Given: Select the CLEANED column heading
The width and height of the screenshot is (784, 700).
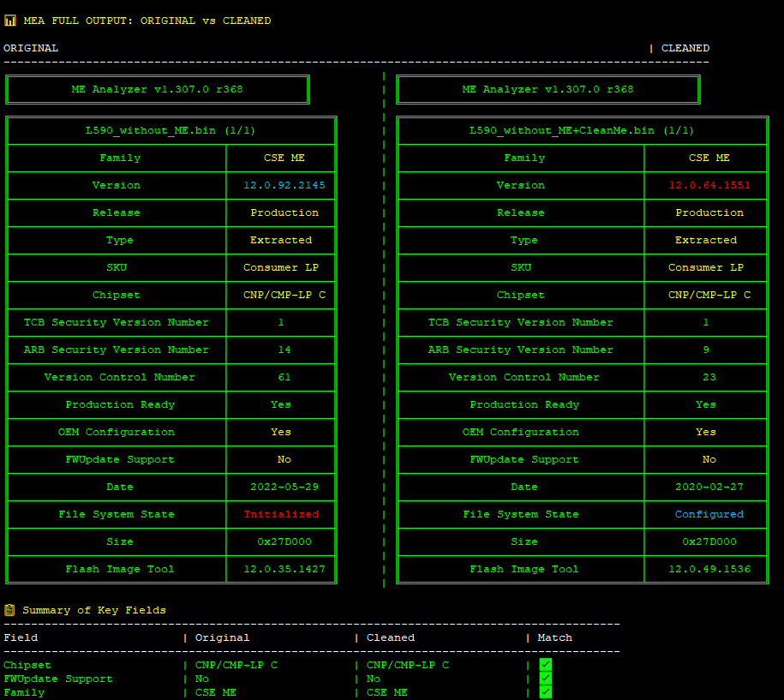Looking at the screenshot, I should pyautogui.click(x=685, y=48).
